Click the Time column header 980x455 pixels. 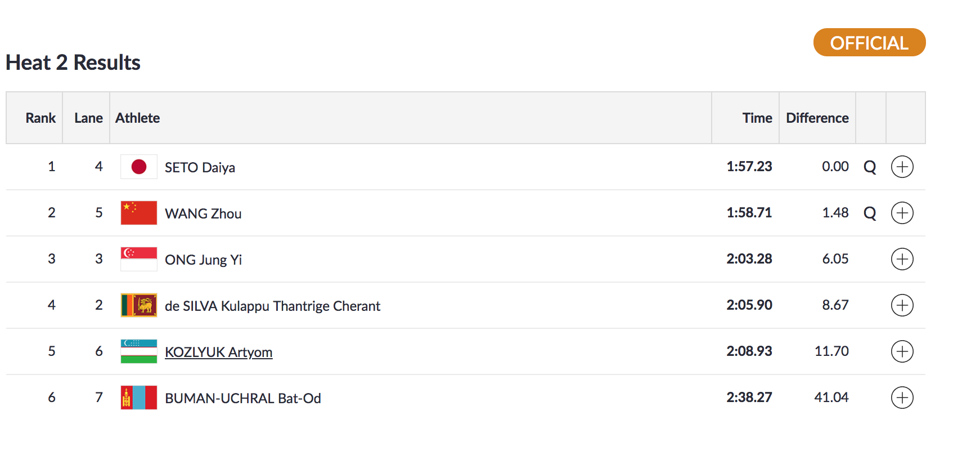pyautogui.click(x=757, y=118)
